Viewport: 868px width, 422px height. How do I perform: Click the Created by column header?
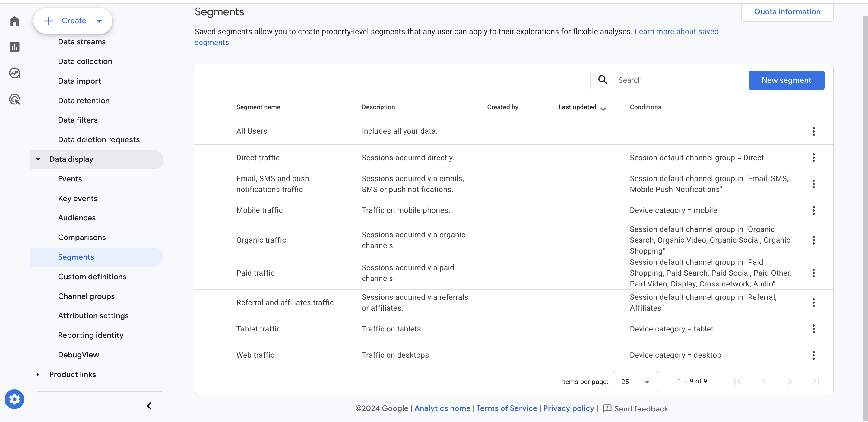point(502,107)
